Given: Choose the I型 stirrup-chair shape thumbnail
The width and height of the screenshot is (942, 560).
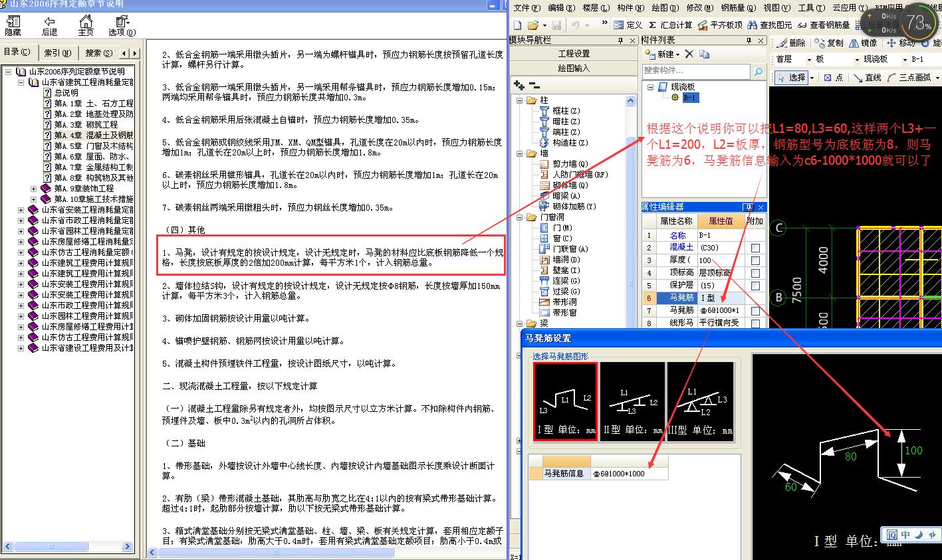Looking at the screenshot, I should (565, 402).
